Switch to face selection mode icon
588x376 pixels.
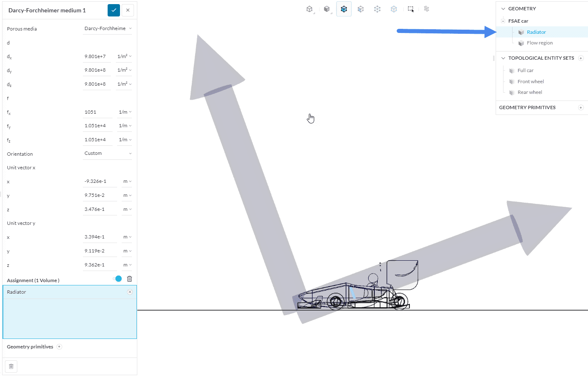[x=361, y=9]
